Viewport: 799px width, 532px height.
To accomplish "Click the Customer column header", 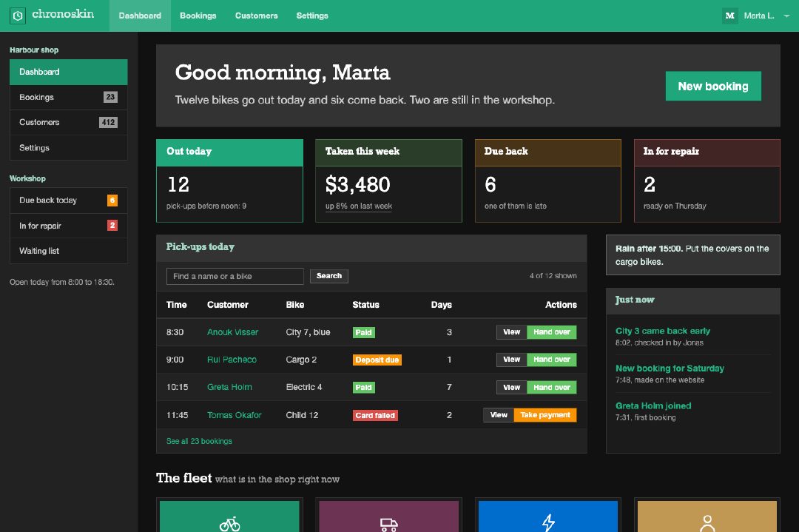I will [228, 305].
